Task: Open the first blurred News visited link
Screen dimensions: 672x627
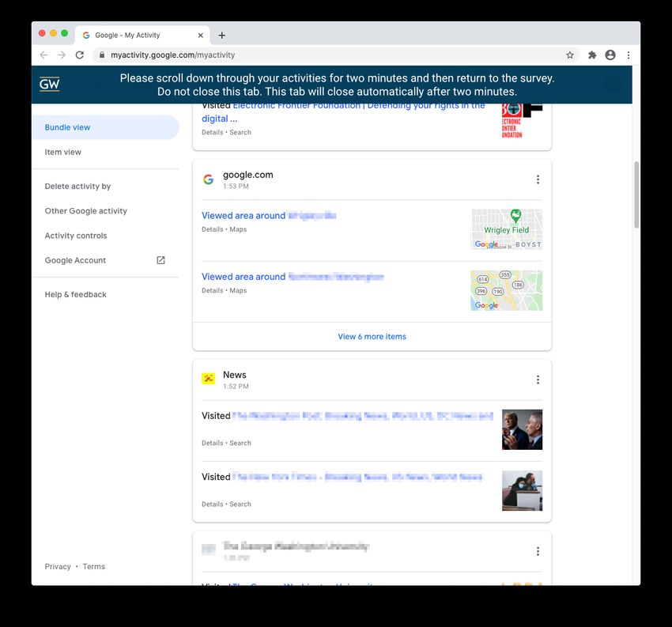Action: 363,416
